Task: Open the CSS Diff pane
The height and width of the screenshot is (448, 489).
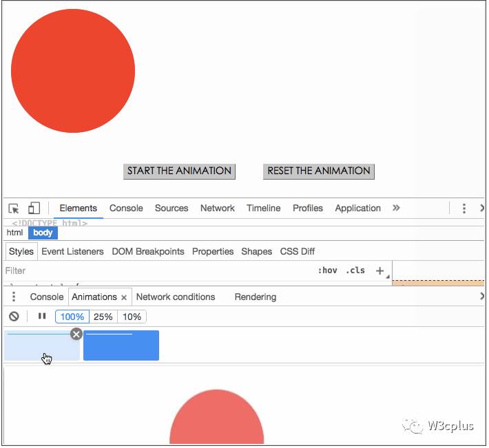Action: [x=298, y=251]
